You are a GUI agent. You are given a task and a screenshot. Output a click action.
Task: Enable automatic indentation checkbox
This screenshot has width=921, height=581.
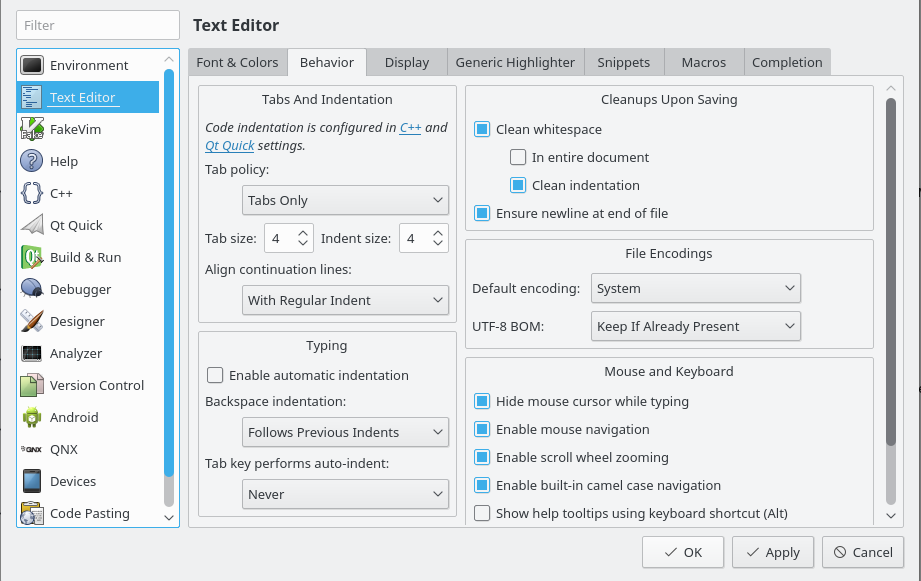(215, 376)
